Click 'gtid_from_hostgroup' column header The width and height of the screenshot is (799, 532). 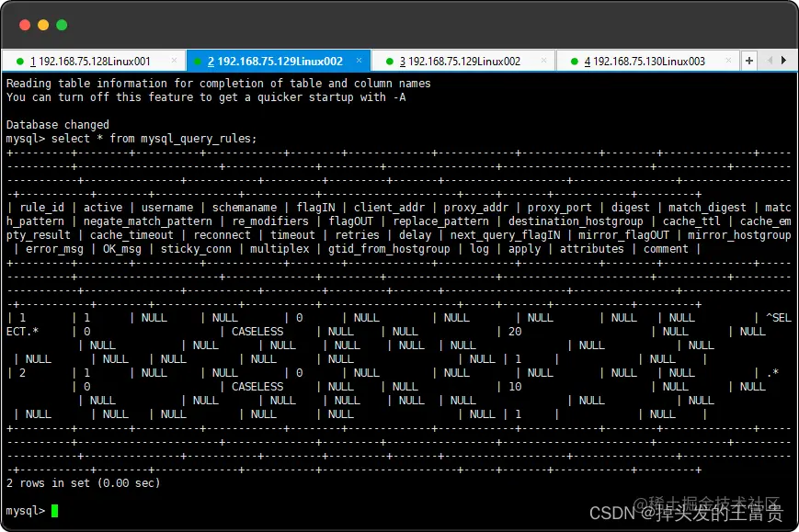click(x=389, y=248)
